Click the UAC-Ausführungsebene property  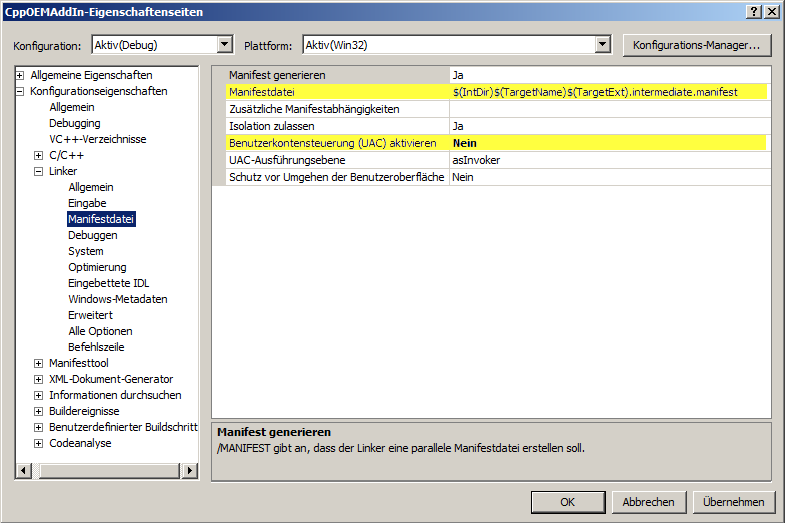(x=287, y=160)
